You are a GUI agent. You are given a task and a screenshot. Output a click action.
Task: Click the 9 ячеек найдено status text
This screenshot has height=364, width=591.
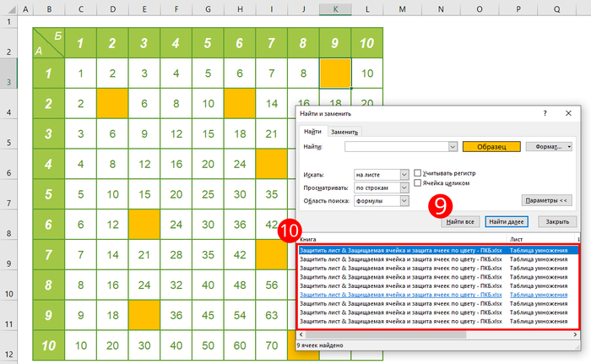pos(320,345)
